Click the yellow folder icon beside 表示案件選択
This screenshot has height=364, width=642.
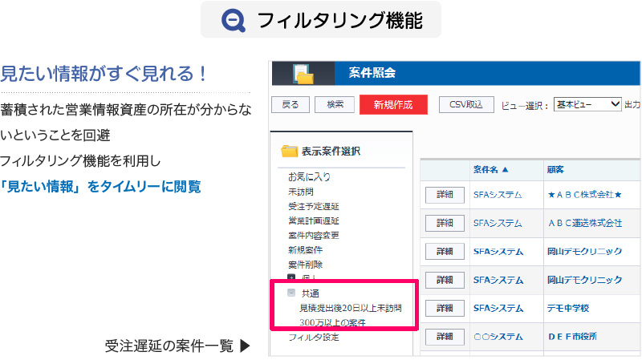coord(289,151)
